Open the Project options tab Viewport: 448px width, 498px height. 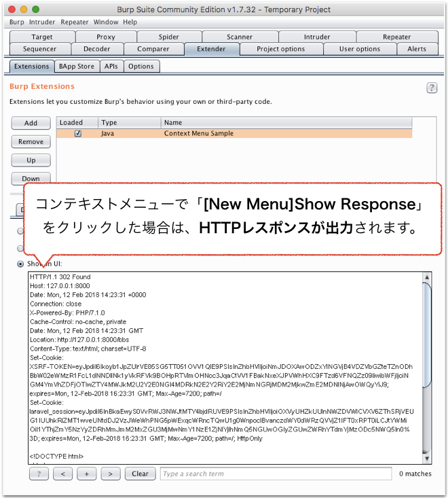(x=281, y=49)
